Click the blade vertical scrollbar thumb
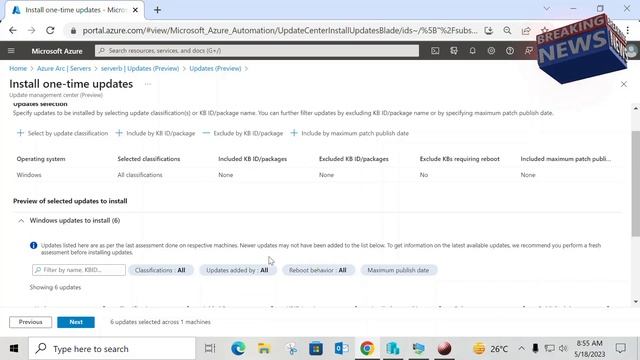The width and height of the screenshot is (640, 360). [636, 183]
